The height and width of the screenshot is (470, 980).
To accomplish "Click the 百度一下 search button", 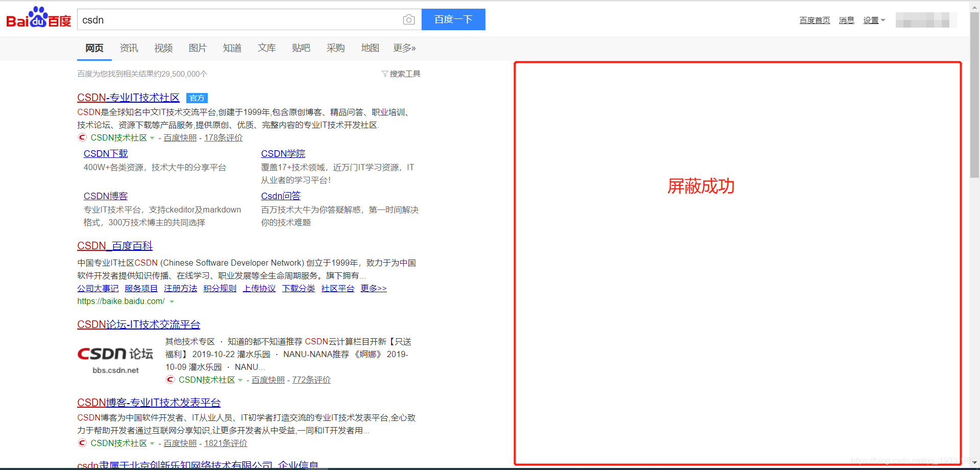I will coord(453,19).
